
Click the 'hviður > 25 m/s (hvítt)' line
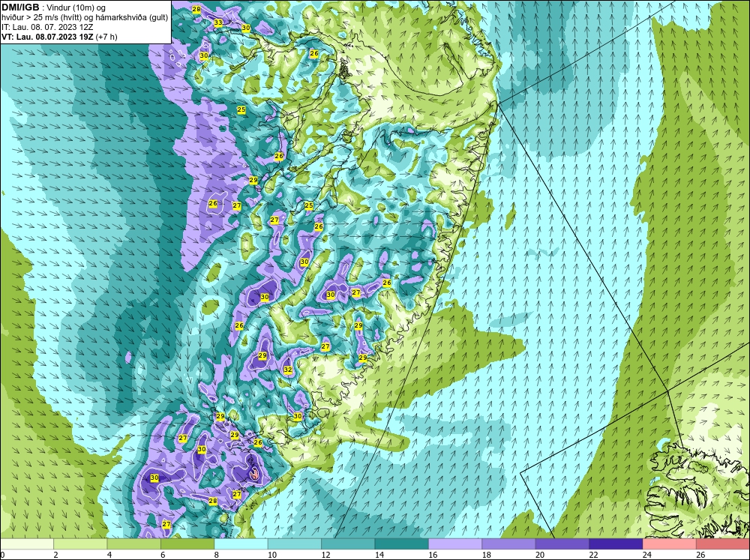point(40,18)
